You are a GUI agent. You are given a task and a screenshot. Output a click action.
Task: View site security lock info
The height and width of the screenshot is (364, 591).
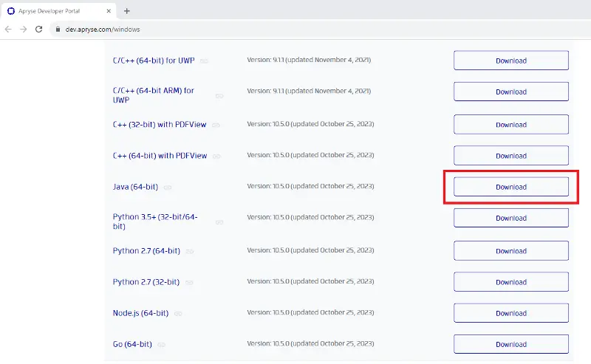58,30
